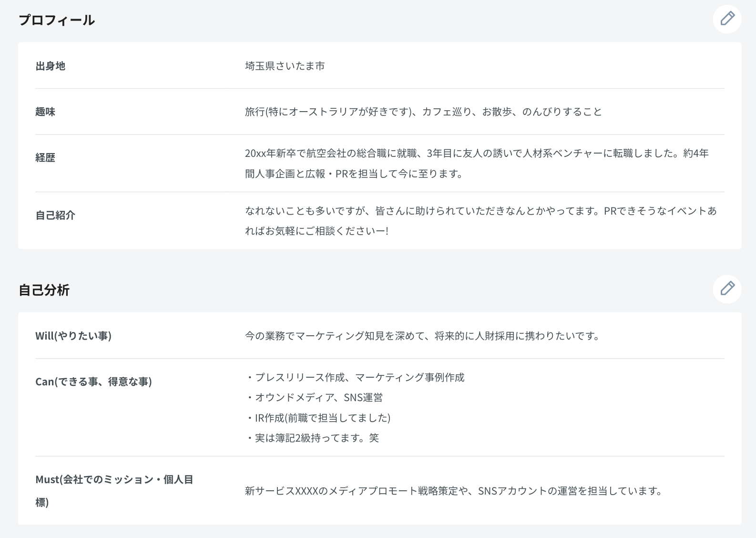Click the オウンドメディア、SNS運営 bullet line
The height and width of the screenshot is (538, 756).
point(314,397)
